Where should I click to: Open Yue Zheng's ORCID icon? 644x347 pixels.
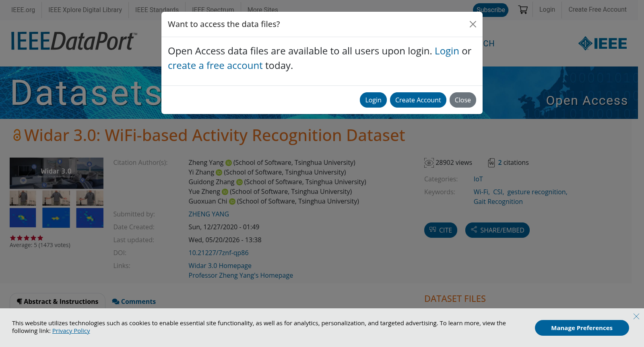(225, 192)
